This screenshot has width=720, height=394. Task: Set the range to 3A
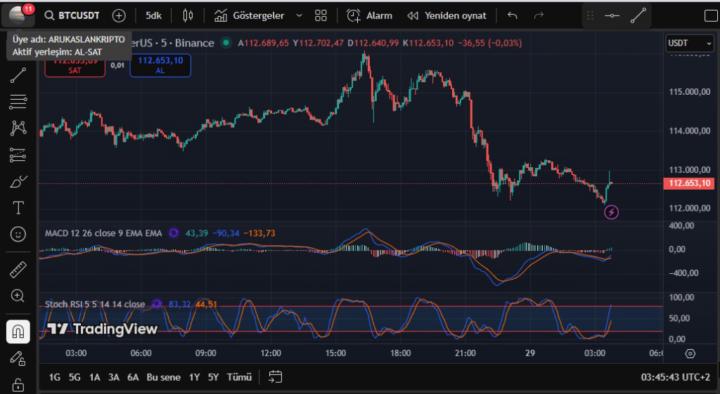pyautogui.click(x=114, y=377)
